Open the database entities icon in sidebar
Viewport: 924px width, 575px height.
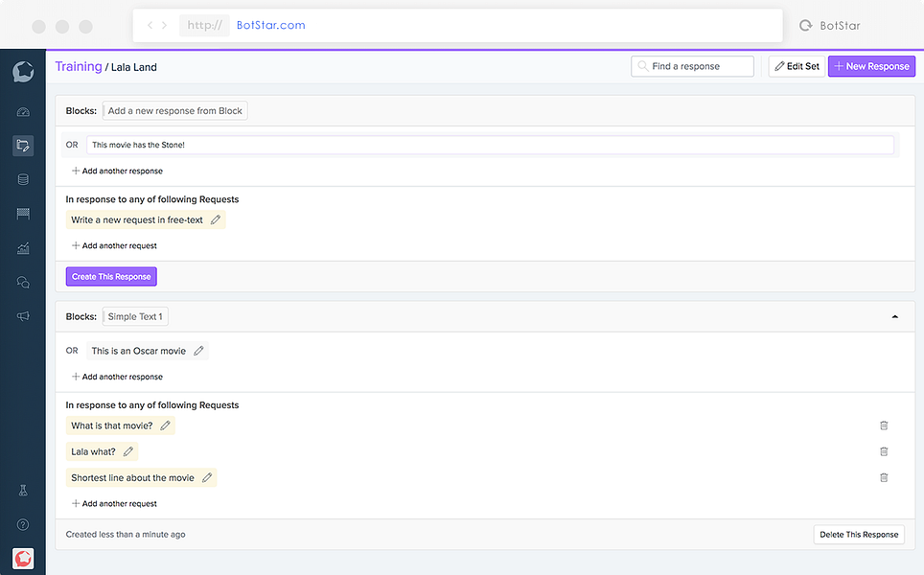[22, 179]
